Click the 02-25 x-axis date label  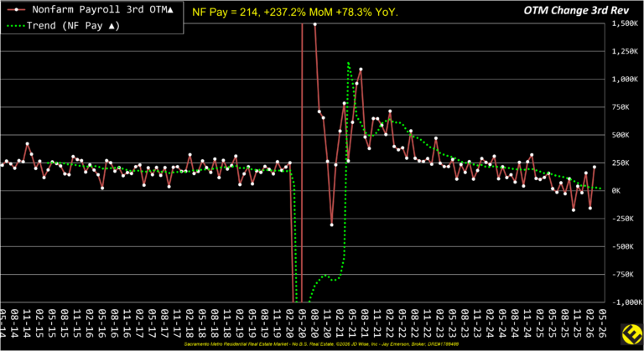click(540, 323)
